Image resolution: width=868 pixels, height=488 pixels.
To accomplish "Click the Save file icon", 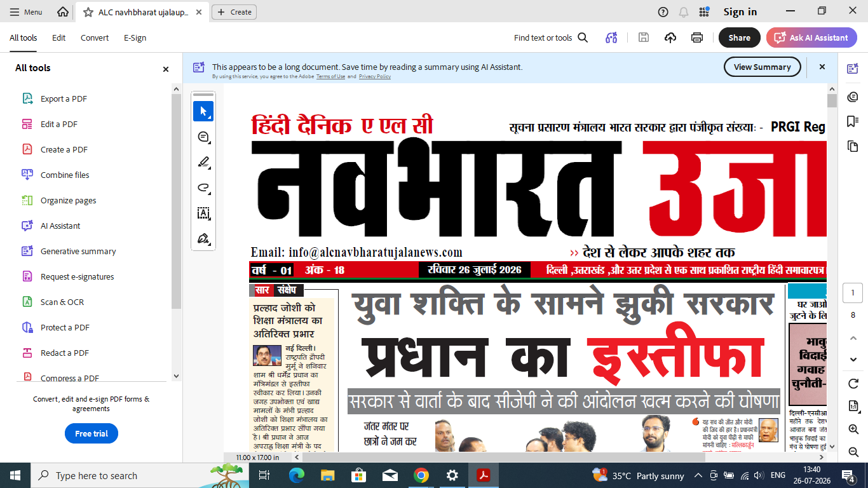I will 644,37.
